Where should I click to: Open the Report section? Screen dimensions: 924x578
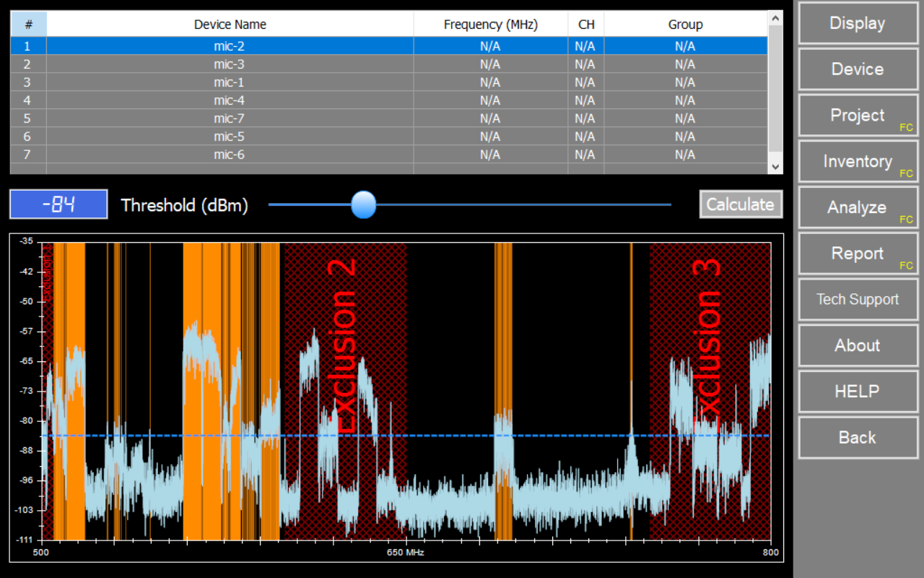tap(858, 254)
